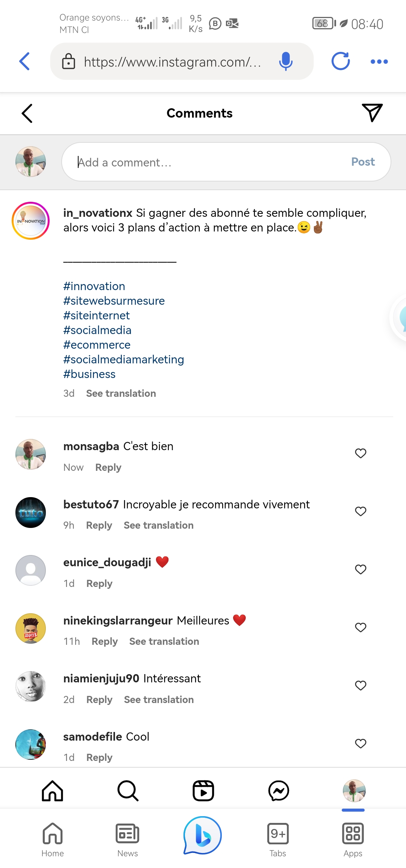The width and height of the screenshot is (406, 868).
Task: Open Bing chat button
Action: tap(203, 835)
